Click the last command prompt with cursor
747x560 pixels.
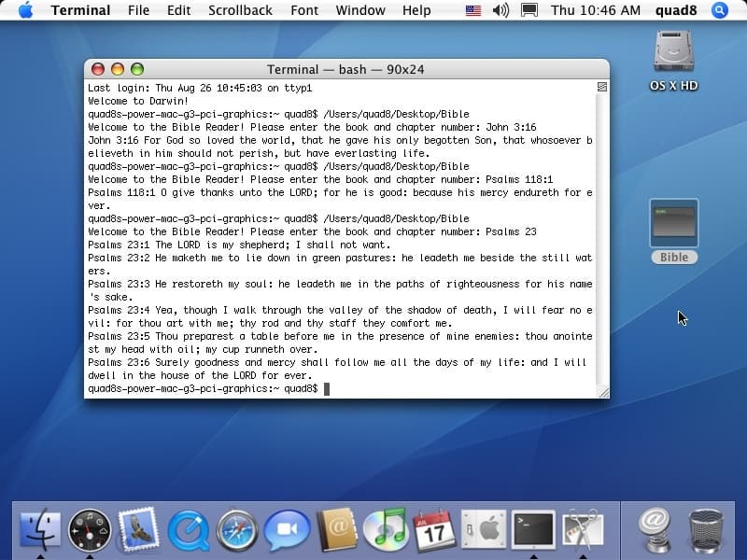(208, 388)
